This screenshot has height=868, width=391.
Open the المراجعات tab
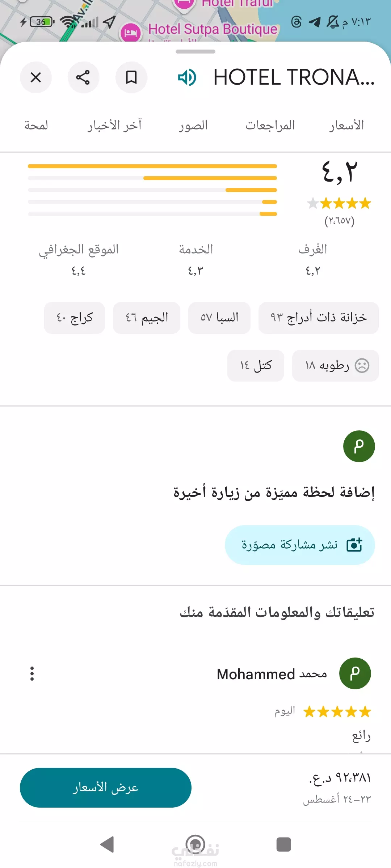click(x=270, y=125)
